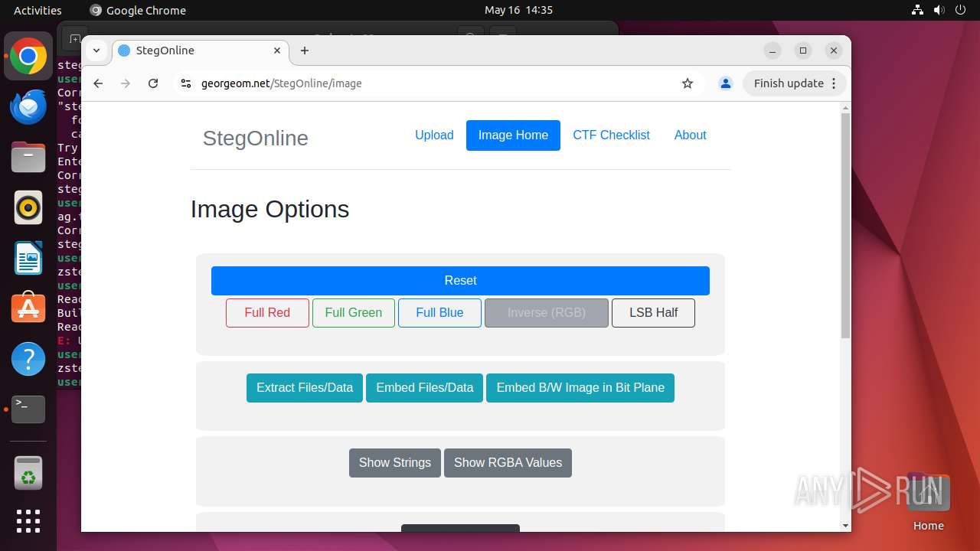This screenshot has height=551, width=980.
Task: Show the applications grid
Action: 28,521
